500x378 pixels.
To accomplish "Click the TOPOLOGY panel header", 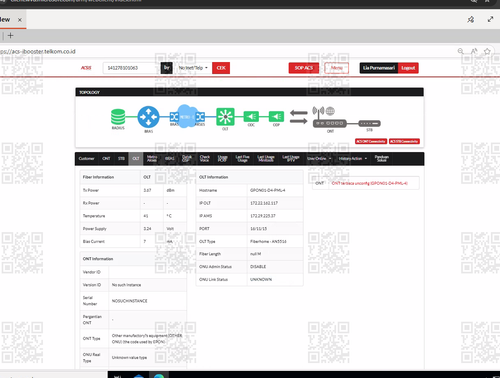I will tap(249, 92).
